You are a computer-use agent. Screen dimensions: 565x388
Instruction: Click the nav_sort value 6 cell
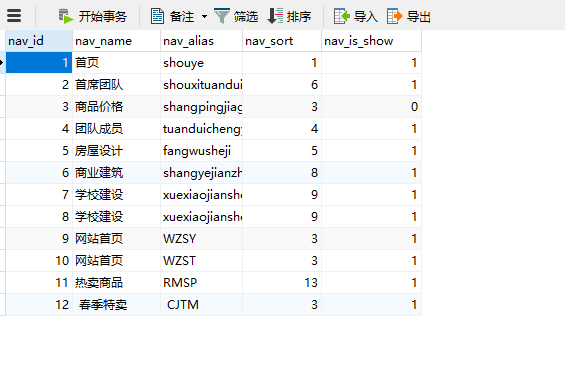pyautogui.click(x=282, y=85)
